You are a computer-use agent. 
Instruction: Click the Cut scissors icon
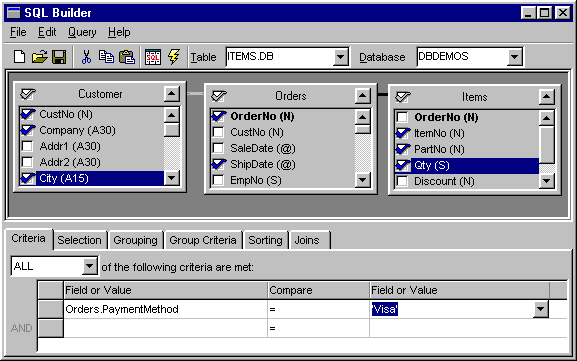86,57
